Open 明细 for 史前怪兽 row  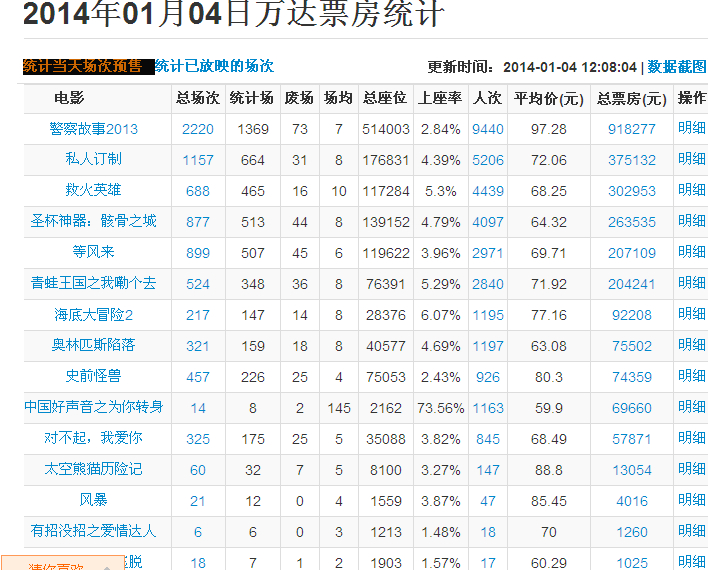692,376
